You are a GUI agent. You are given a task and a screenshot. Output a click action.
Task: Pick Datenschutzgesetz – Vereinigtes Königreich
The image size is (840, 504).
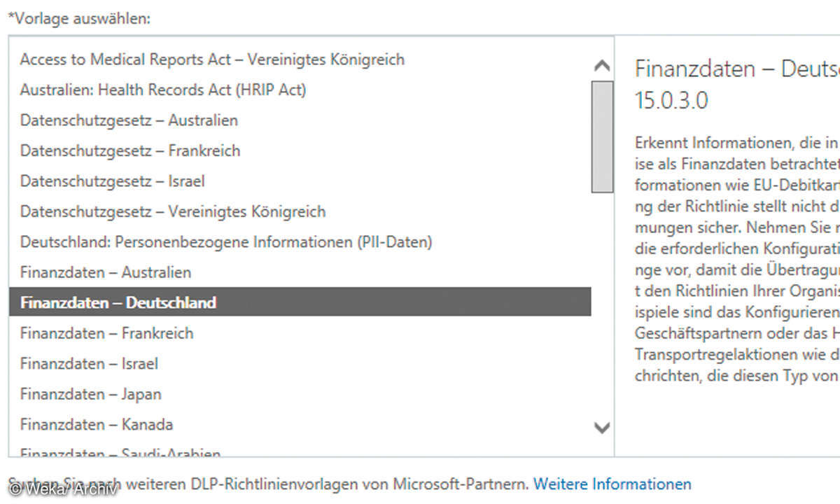click(x=173, y=211)
